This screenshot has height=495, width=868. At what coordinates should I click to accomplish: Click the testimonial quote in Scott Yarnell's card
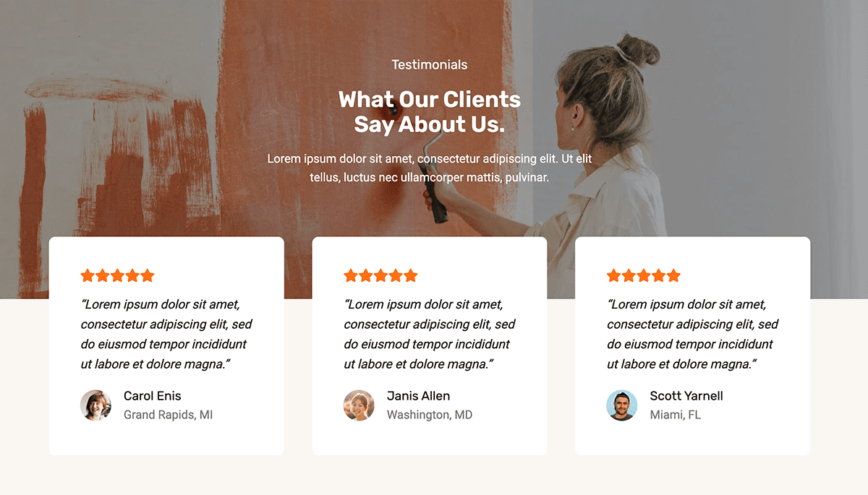coord(693,335)
